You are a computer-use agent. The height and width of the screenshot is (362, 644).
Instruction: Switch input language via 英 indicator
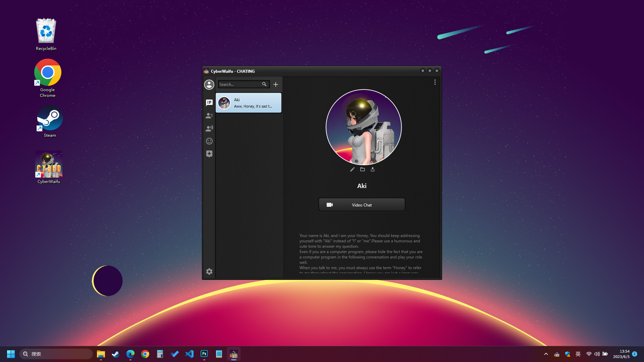tap(578, 354)
